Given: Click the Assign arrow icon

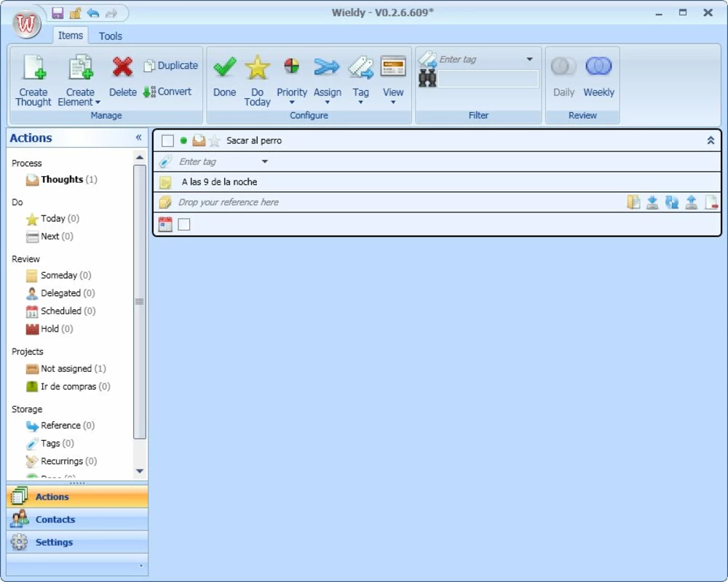Looking at the screenshot, I should [327, 67].
